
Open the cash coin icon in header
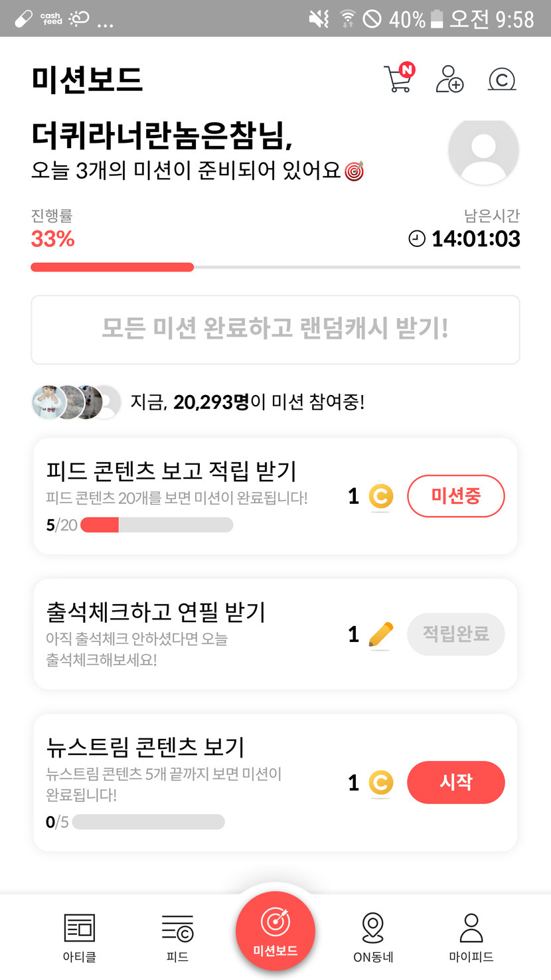[x=502, y=80]
